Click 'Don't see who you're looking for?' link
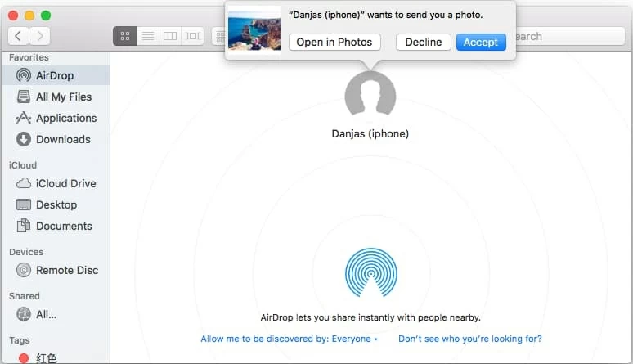The width and height of the screenshot is (633, 364). coord(469,339)
